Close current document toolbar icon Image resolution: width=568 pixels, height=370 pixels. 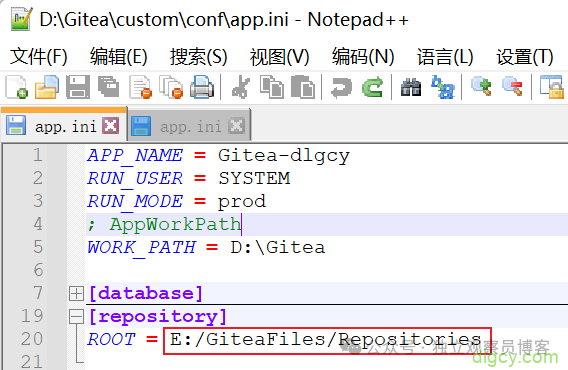141,87
